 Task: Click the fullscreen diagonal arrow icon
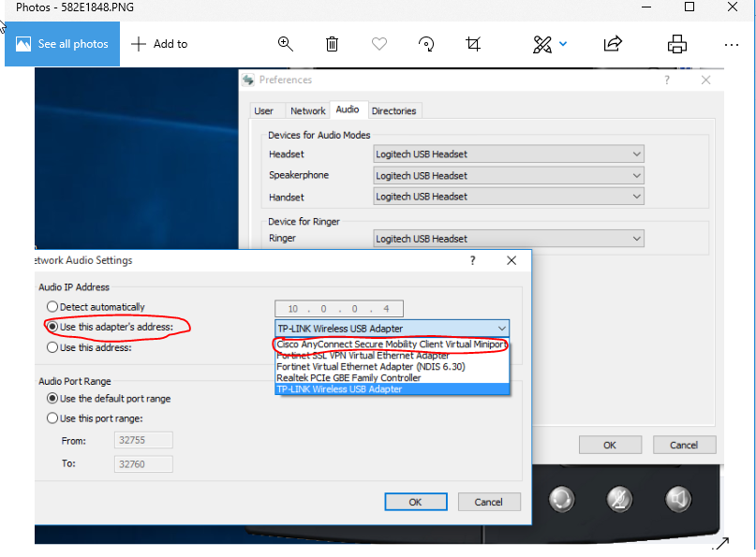(722, 544)
